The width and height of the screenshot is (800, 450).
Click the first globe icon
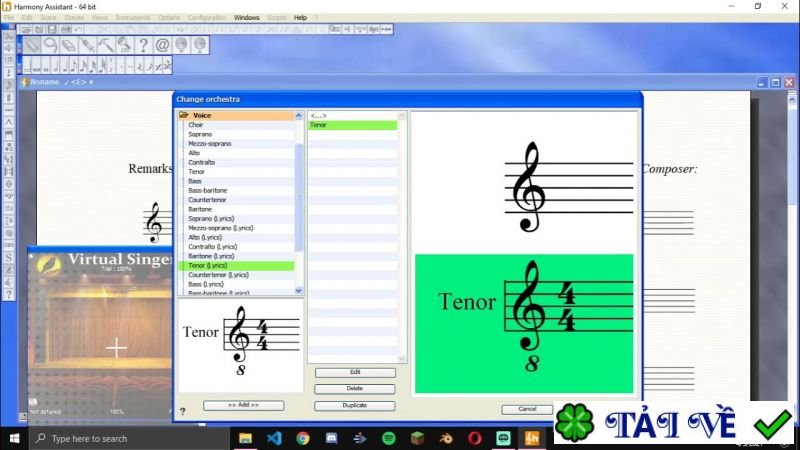[181, 45]
